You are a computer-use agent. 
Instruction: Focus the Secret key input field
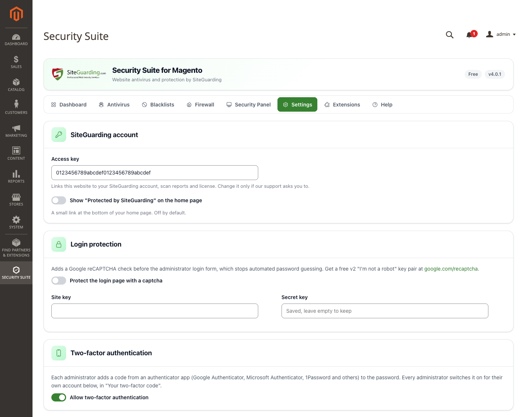[385, 311]
